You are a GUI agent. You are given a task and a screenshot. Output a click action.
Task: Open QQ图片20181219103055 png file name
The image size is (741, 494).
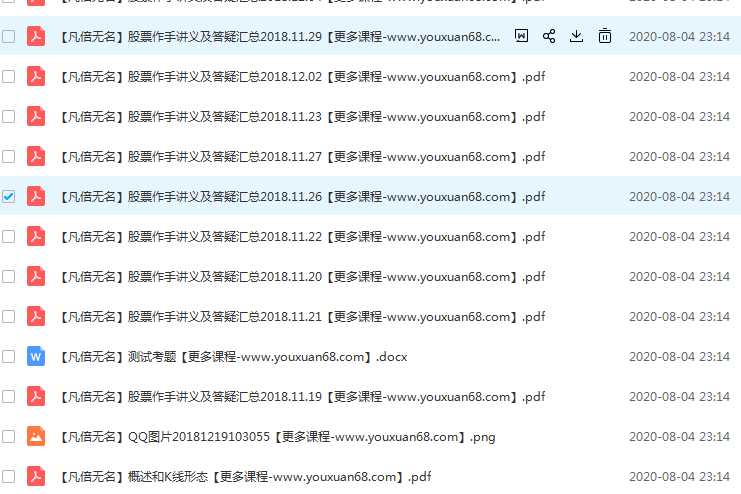(x=277, y=436)
